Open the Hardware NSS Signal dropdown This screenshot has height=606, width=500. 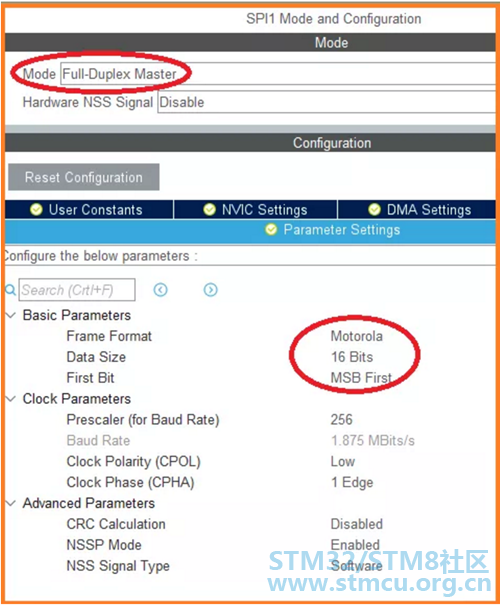(x=327, y=102)
